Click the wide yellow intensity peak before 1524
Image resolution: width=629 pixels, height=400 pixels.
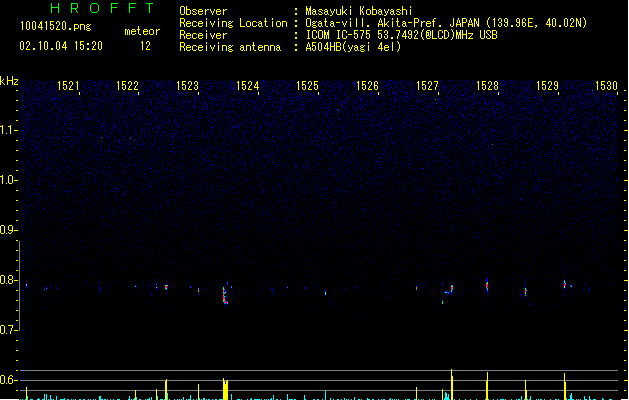pos(225,389)
